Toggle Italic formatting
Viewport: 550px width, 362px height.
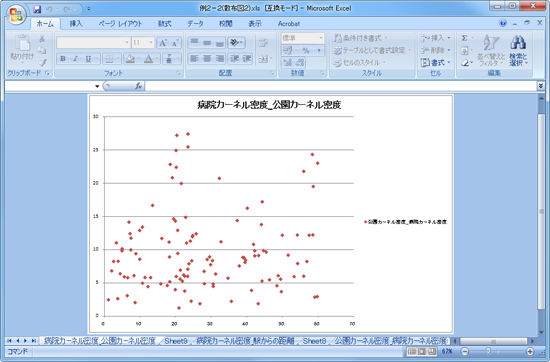(x=75, y=59)
